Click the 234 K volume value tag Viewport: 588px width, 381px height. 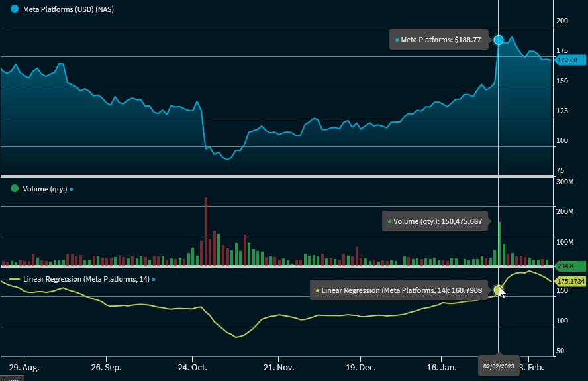coord(567,266)
